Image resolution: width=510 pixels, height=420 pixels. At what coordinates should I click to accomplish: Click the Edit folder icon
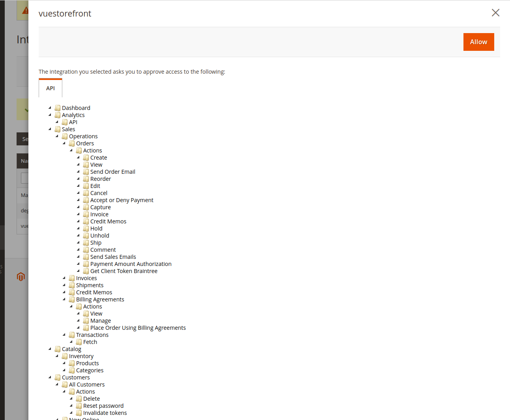(86, 186)
